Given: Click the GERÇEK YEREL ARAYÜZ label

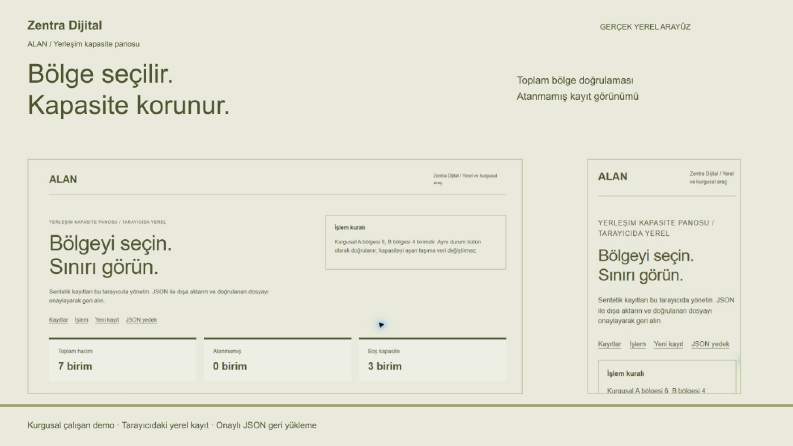Looking at the screenshot, I should (x=645, y=27).
